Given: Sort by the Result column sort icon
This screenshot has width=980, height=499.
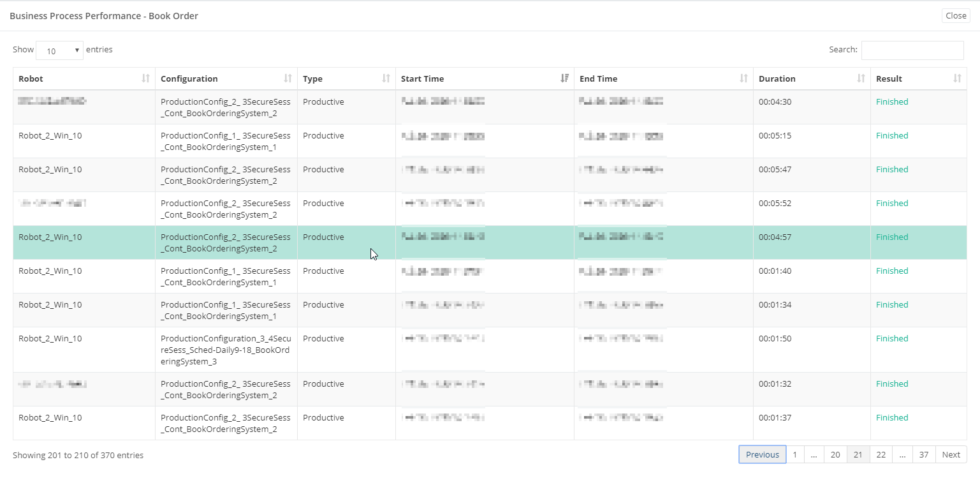Looking at the screenshot, I should pyautogui.click(x=957, y=78).
